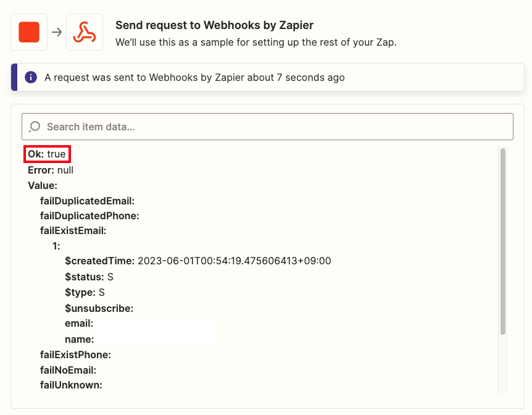Click the Webhooks by Zapier logo icon
The width and height of the screenshot is (532, 415).
pos(85,32)
